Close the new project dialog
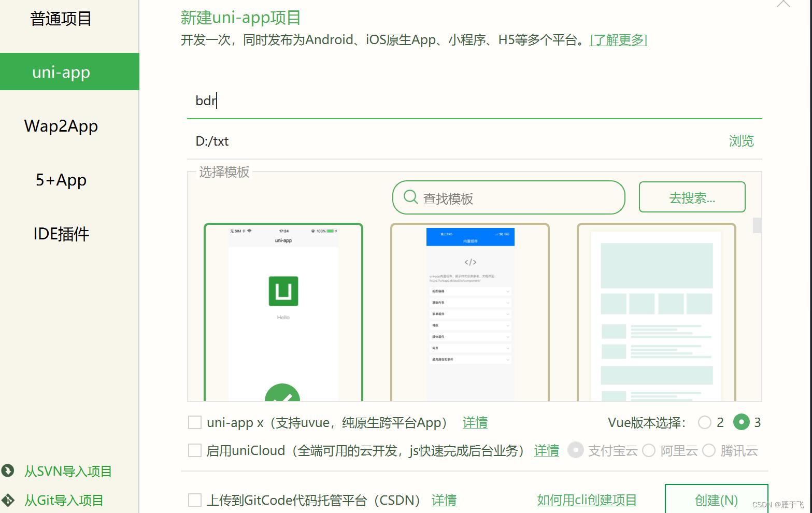812x513 pixels. [x=783, y=4]
